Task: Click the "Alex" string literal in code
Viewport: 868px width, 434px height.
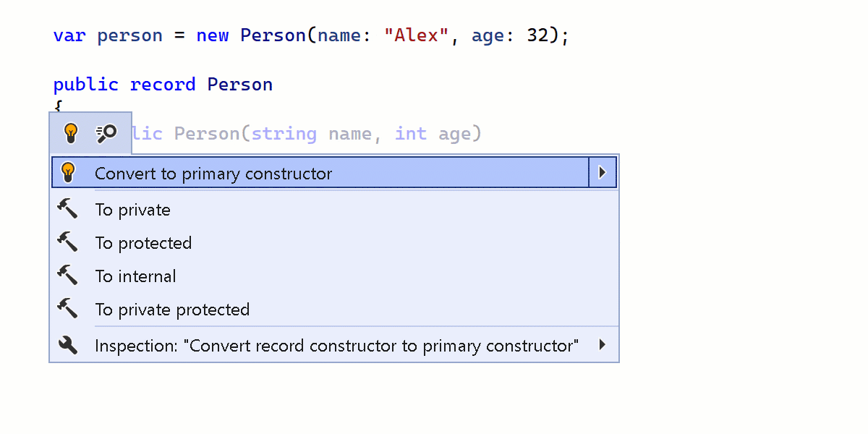Action: tap(417, 35)
